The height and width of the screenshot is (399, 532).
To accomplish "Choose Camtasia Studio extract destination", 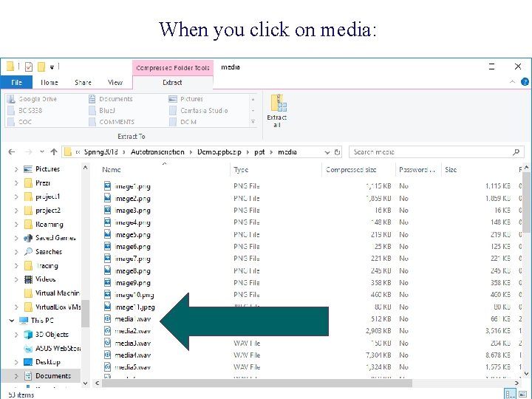I will pyautogui.click(x=199, y=111).
